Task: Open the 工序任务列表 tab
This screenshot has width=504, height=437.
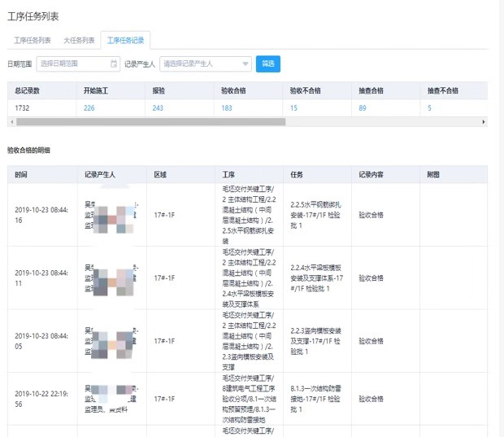Action: click(33, 40)
